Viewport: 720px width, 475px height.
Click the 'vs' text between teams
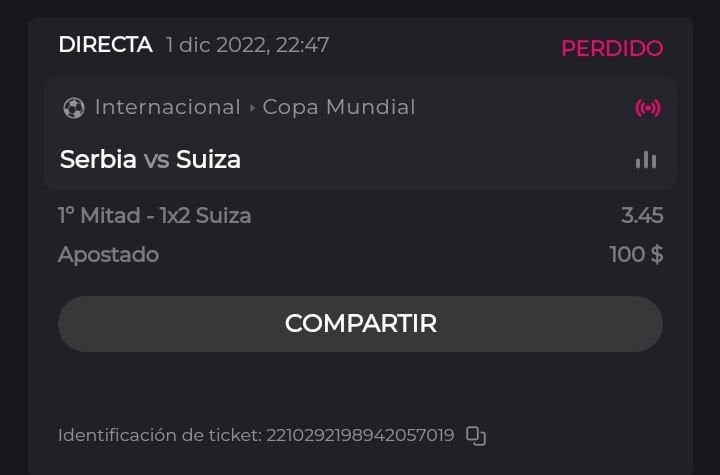[x=156, y=160]
